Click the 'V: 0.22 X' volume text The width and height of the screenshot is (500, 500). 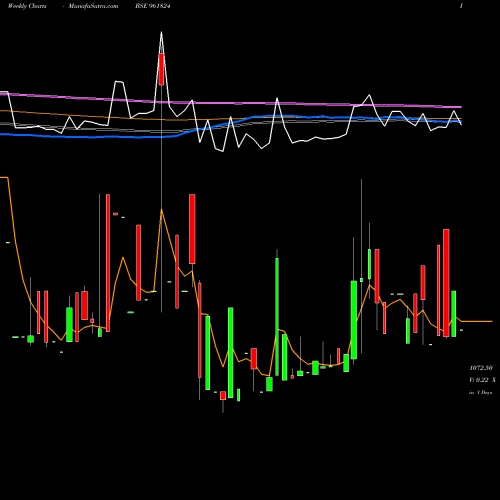482,380
